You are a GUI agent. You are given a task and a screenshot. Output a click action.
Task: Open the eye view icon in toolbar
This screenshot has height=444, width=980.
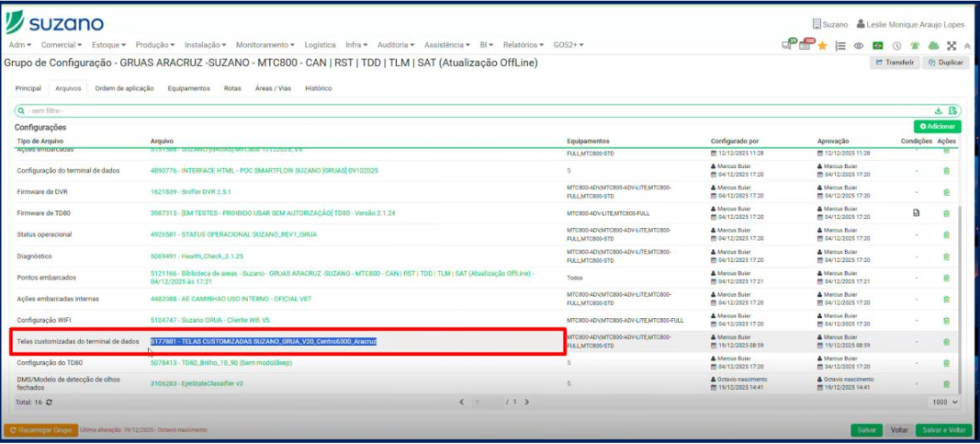point(859,45)
